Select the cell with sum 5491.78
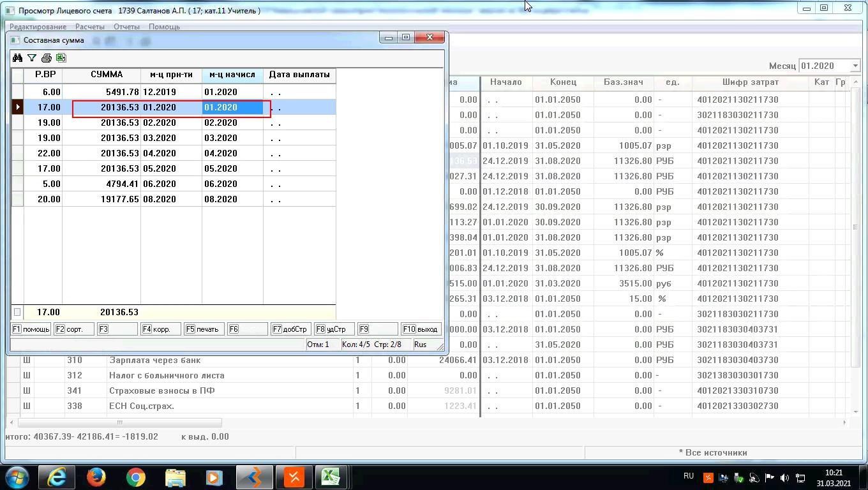The width and height of the screenshot is (868, 490). pyautogui.click(x=101, y=92)
